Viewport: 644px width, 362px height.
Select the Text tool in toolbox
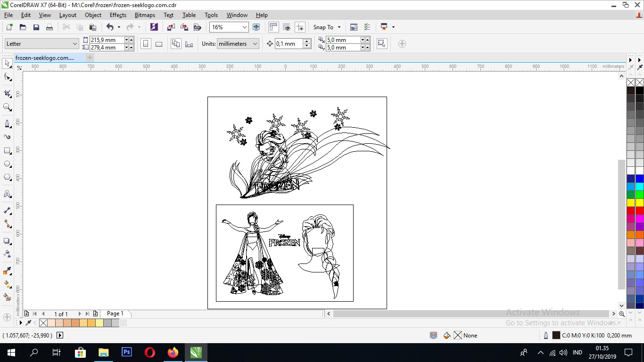point(8,194)
